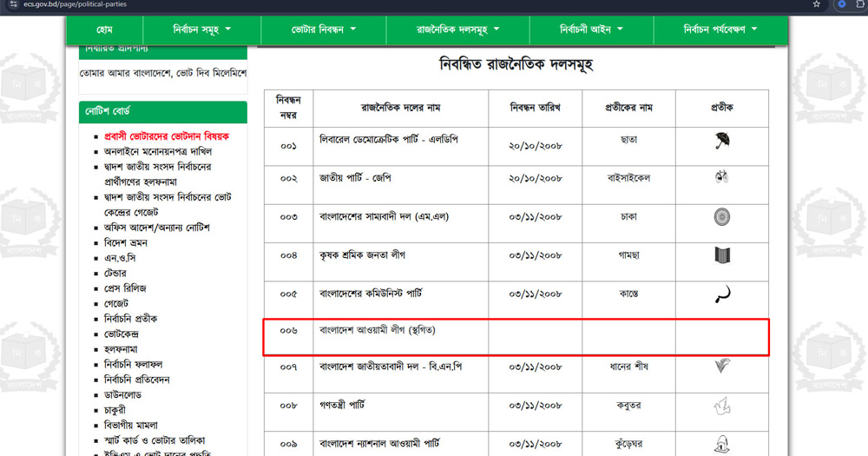Click the hut (কুঁড়েঘর) symbol icon

coord(722,444)
